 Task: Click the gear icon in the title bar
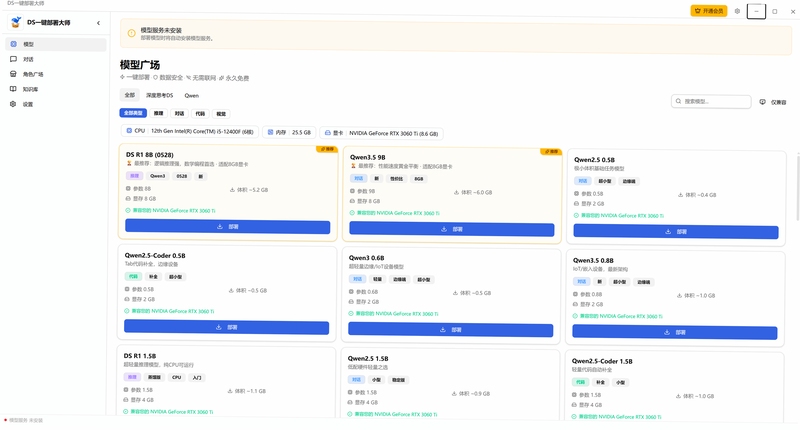[737, 11]
